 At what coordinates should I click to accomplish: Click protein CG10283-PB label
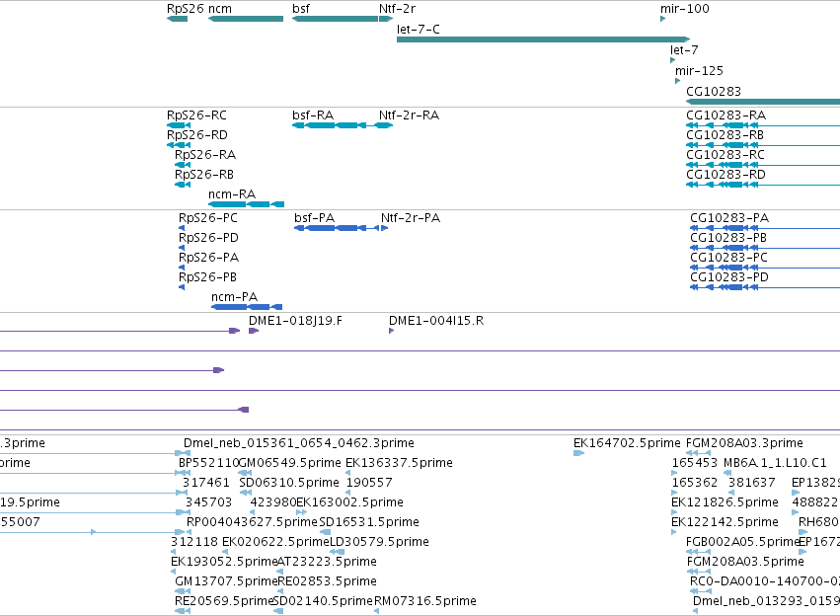[x=728, y=238]
